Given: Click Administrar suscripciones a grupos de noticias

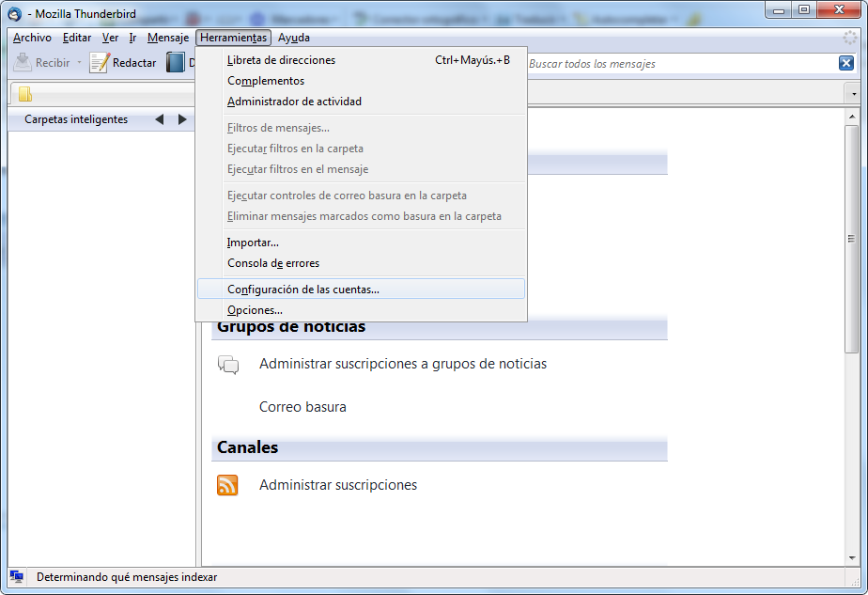Looking at the screenshot, I should tap(403, 364).
